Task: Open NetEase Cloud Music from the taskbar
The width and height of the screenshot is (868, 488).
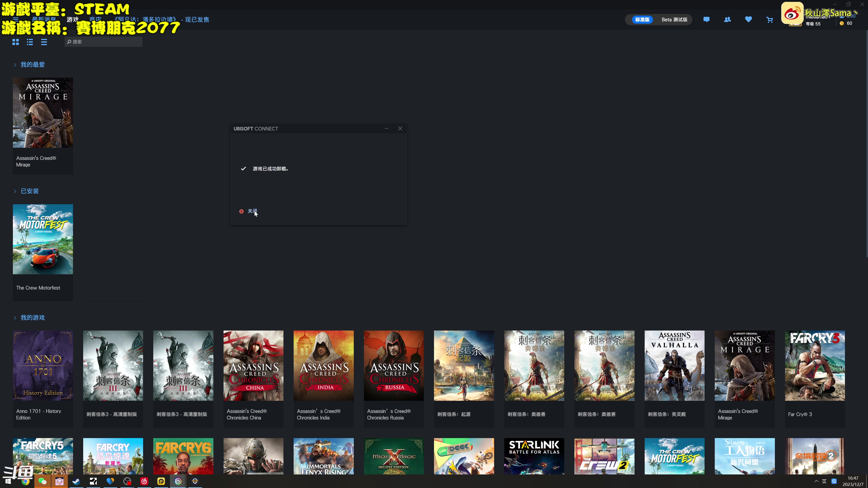Action: click(144, 481)
